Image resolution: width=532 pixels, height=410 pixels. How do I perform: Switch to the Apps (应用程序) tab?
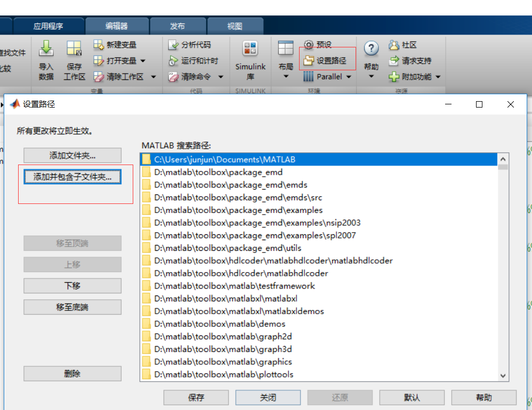(x=48, y=26)
